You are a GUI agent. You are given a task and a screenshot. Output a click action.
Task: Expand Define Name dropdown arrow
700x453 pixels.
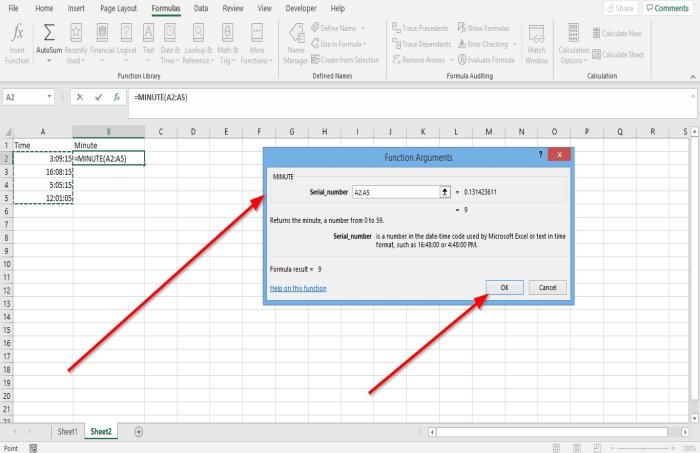click(363, 28)
